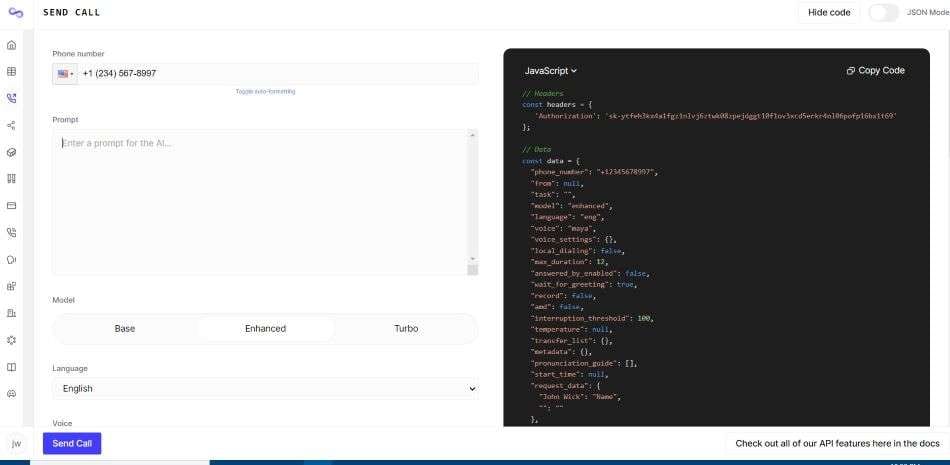This screenshot has width=950, height=465.
Task: Select the Base model option
Action: (x=125, y=329)
